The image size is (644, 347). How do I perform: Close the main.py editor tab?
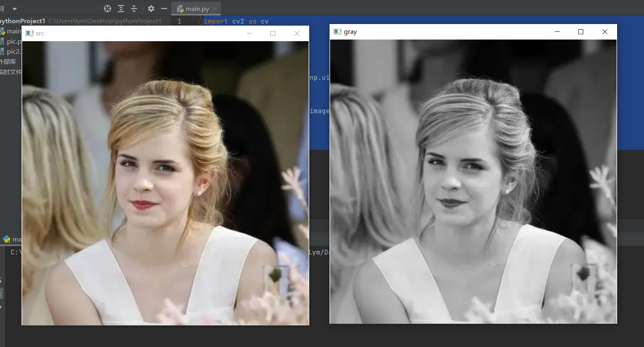pos(215,9)
